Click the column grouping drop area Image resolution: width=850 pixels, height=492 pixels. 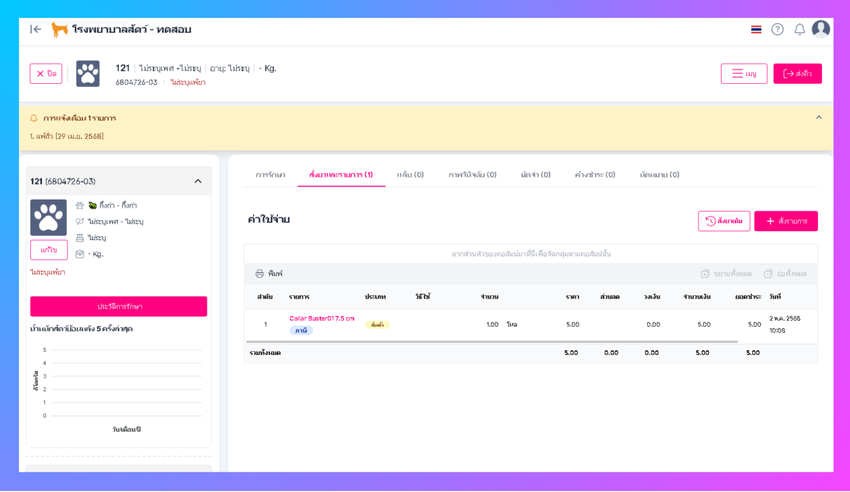coord(531,254)
